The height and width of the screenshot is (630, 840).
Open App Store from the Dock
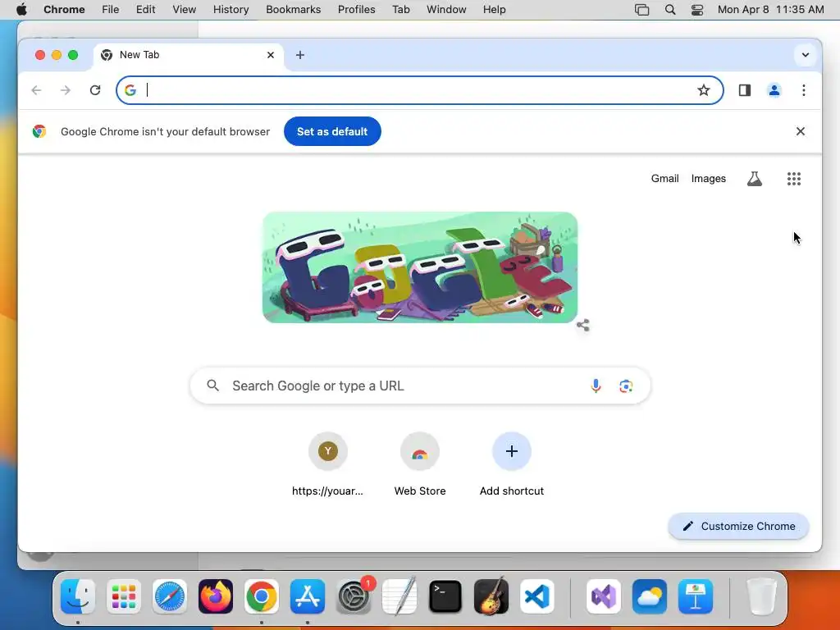click(x=308, y=596)
